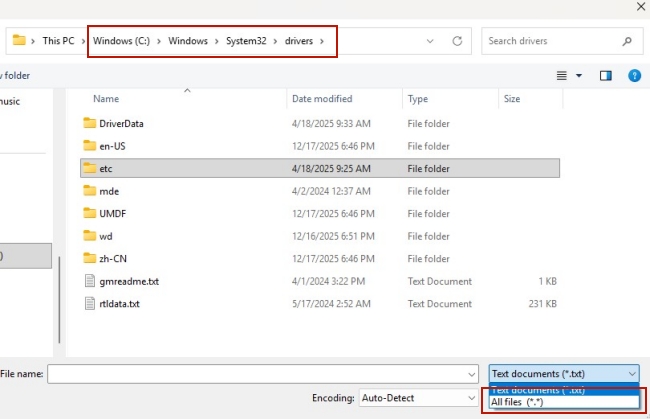Close the Open dialog window
The height and width of the screenshot is (419, 650).
(x=641, y=7)
